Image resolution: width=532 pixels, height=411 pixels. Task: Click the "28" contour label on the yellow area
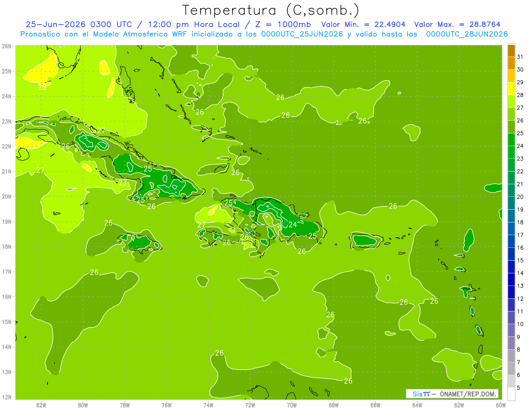[42, 87]
